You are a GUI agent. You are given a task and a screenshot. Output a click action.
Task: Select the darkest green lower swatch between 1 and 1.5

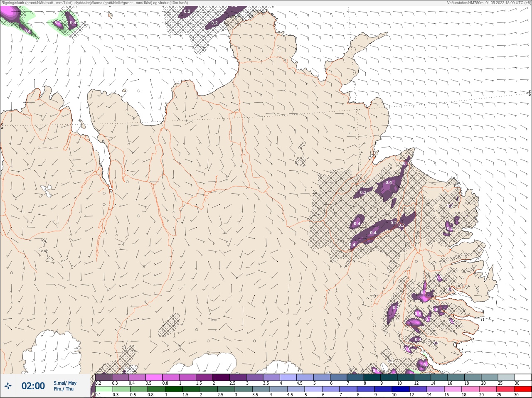[x=174, y=389]
